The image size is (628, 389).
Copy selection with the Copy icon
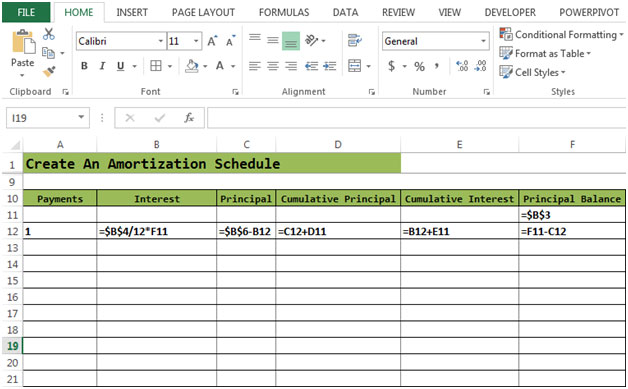click(x=48, y=52)
